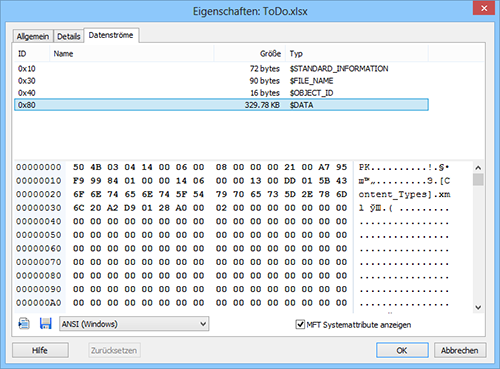Close the Eigenschaften dialog window
Screen dimensions: 500x369
[x=484, y=8]
